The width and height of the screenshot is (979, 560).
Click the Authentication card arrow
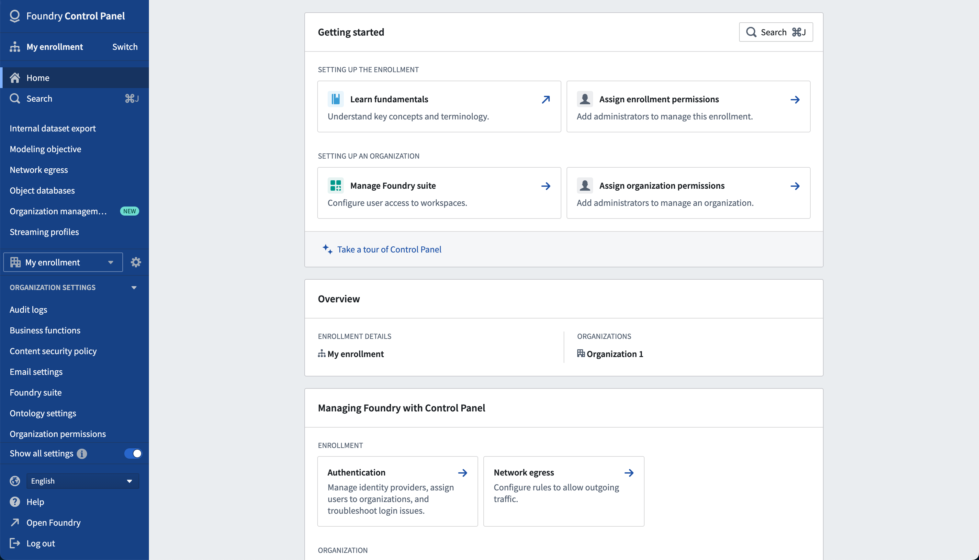462,473
